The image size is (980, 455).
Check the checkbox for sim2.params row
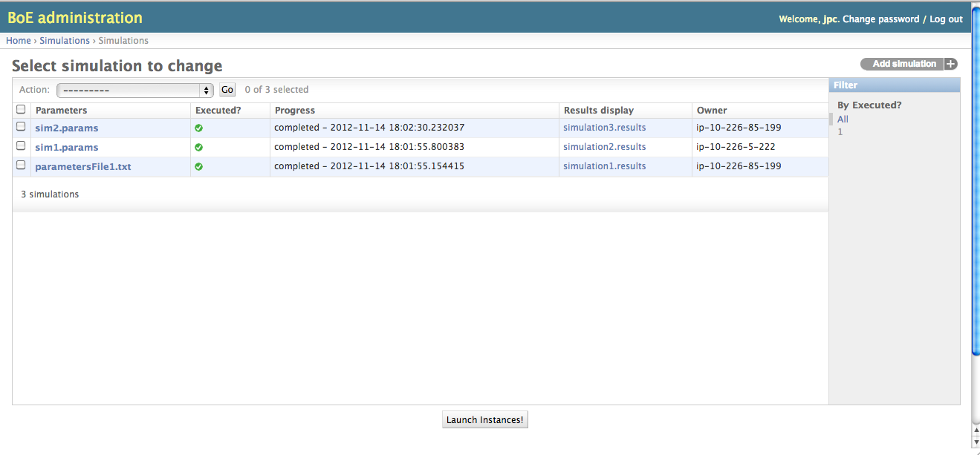(x=20, y=128)
